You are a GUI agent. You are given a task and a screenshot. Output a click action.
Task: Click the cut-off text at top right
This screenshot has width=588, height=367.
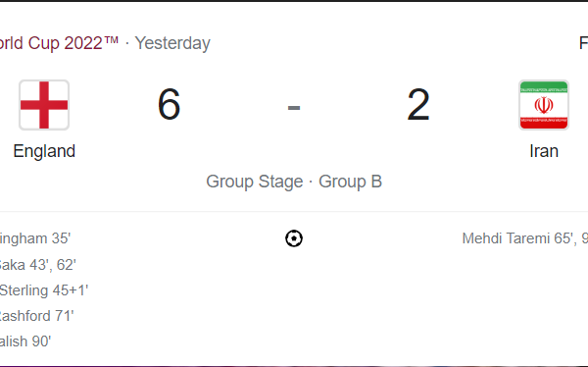pos(583,43)
